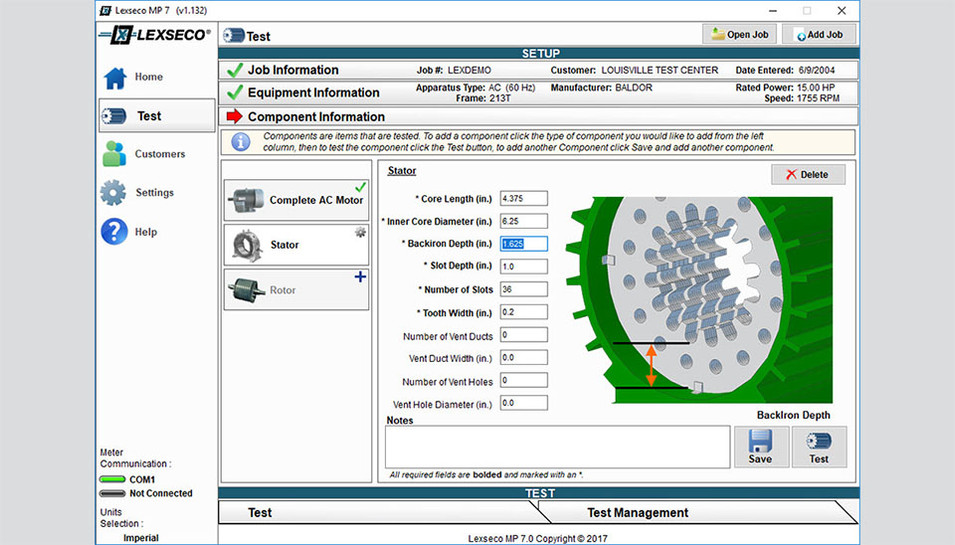
Task: Open the Help question mark icon
Action: [x=114, y=231]
